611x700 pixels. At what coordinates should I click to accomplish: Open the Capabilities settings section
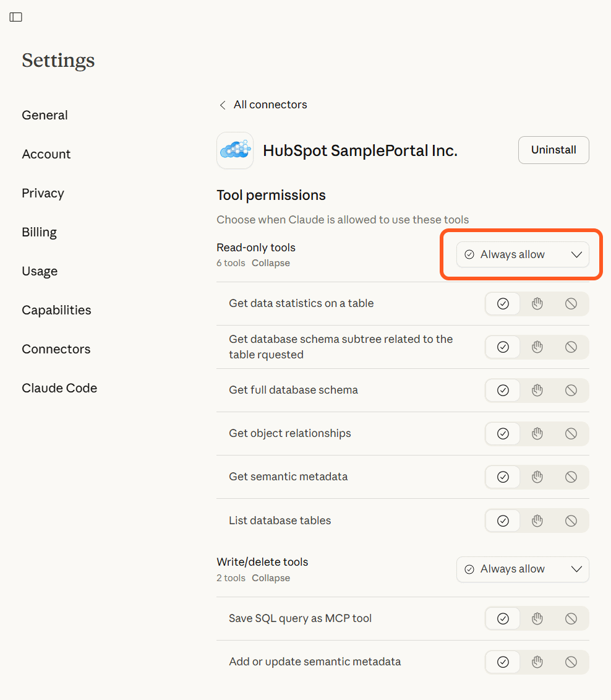tap(56, 309)
